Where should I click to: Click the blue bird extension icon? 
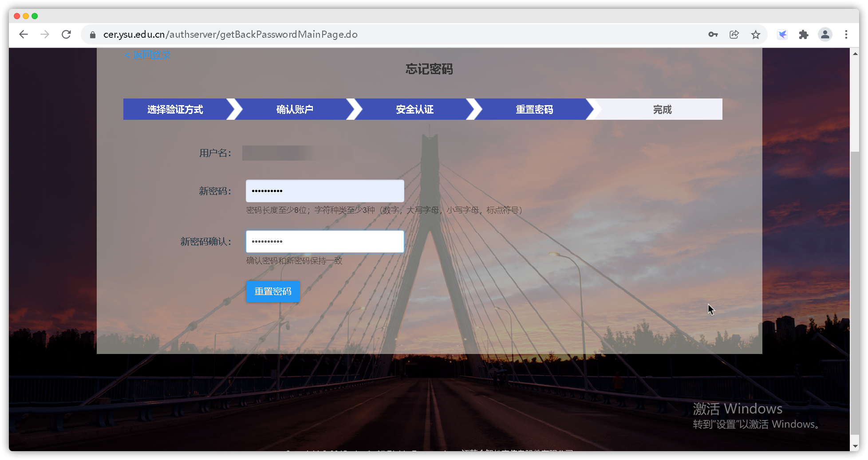782,35
